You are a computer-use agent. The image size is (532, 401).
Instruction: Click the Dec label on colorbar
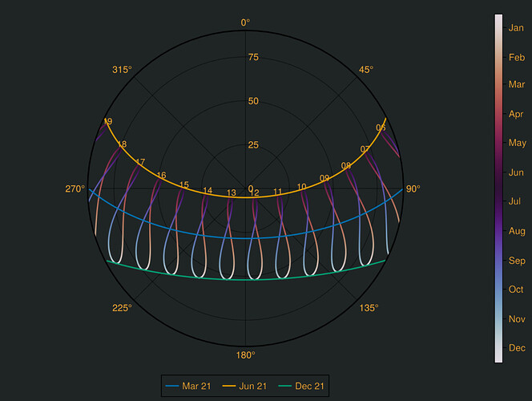pos(517,348)
